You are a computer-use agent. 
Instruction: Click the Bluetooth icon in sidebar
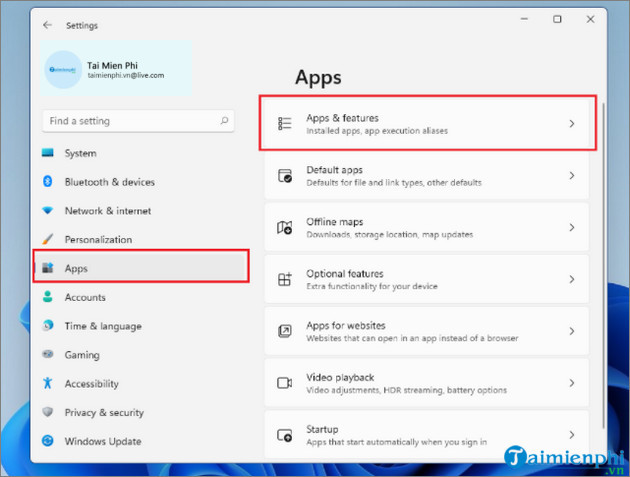47,182
